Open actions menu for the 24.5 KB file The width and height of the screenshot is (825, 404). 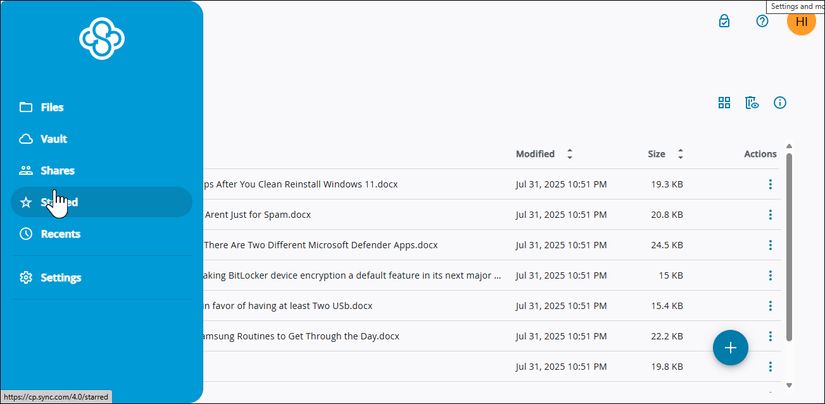(770, 245)
